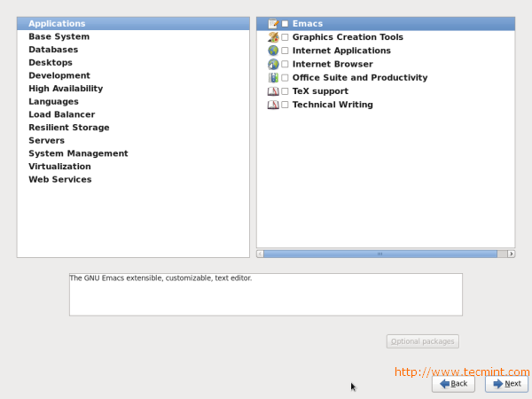Screen dimensions: 532x399
Task: Open the Servers category
Action: [133, 140]
